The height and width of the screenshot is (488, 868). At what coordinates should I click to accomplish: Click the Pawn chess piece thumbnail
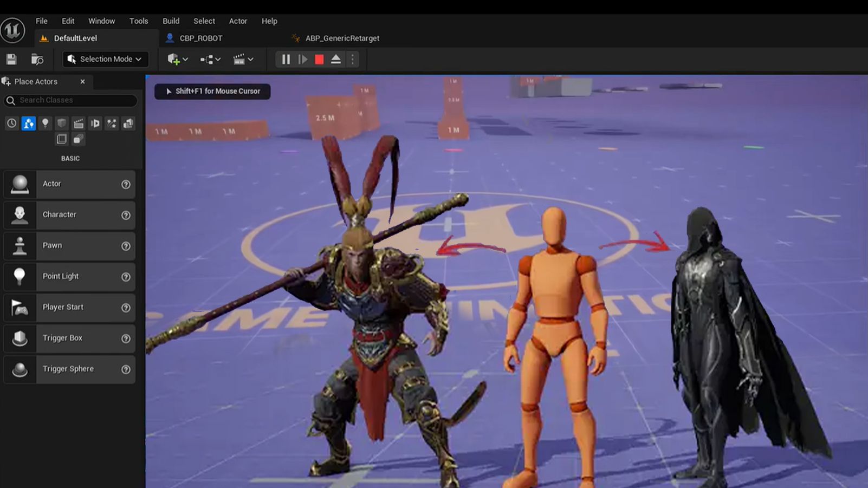point(20,246)
